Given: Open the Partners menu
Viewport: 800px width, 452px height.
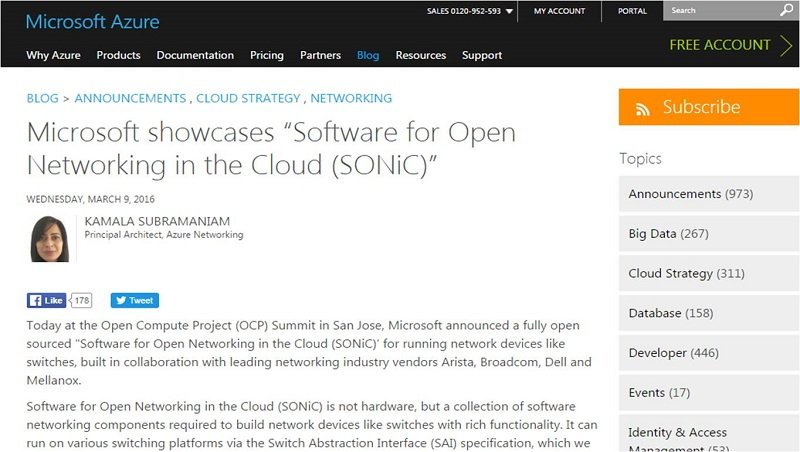Looking at the screenshot, I should [320, 55].
